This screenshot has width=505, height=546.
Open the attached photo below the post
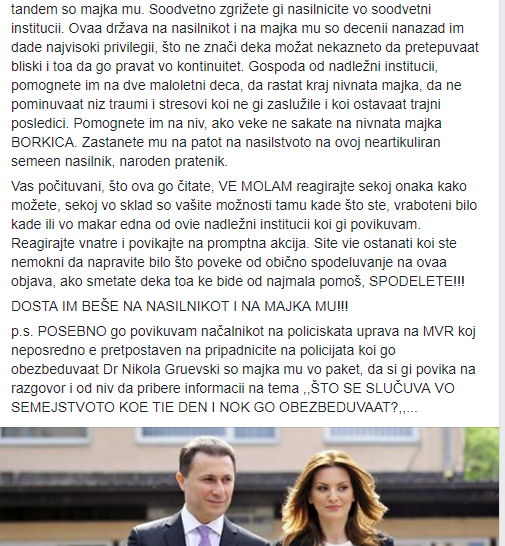(x=249, y=486)
